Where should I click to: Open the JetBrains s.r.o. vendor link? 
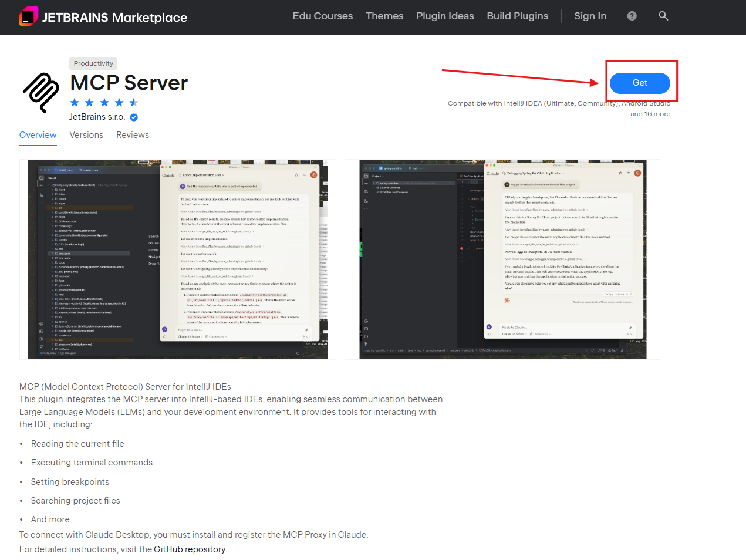coord(97,117)
